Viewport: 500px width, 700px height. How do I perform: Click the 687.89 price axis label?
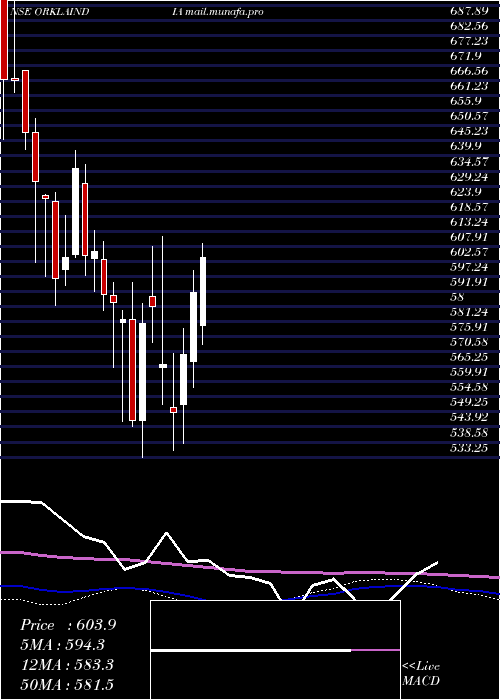click(x=469, y=11)
